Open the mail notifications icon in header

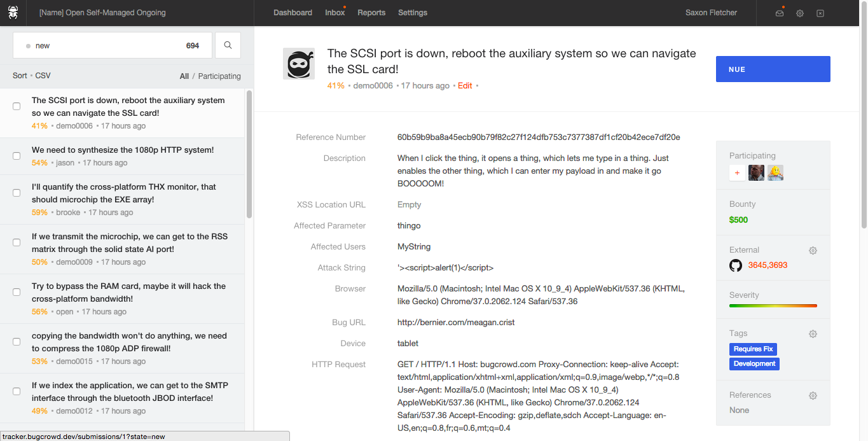780,13
